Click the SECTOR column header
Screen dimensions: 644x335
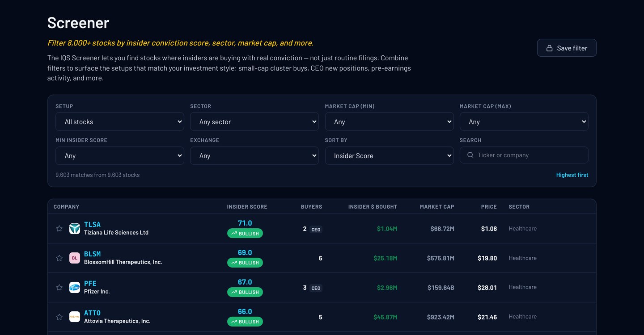(519, 207)
